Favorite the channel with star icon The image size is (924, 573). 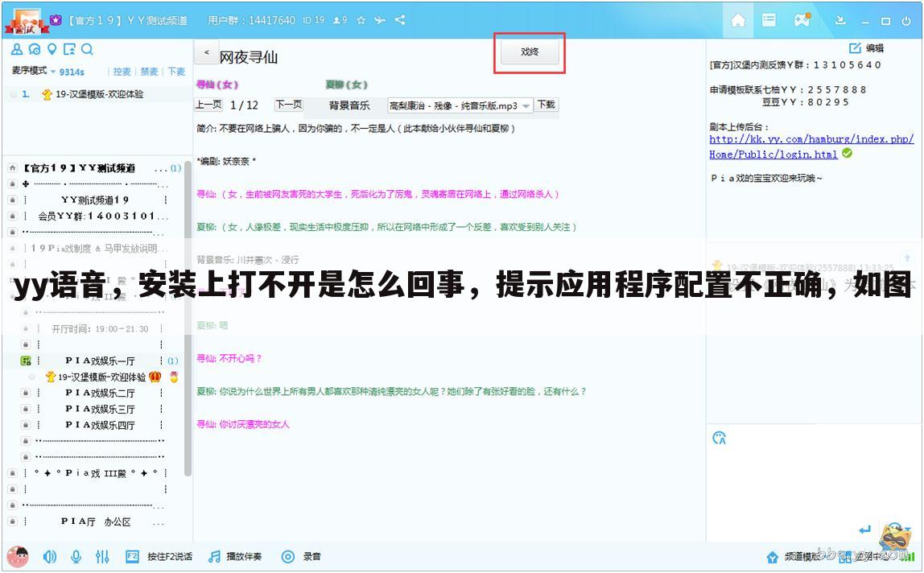click(x=361, y=20)
